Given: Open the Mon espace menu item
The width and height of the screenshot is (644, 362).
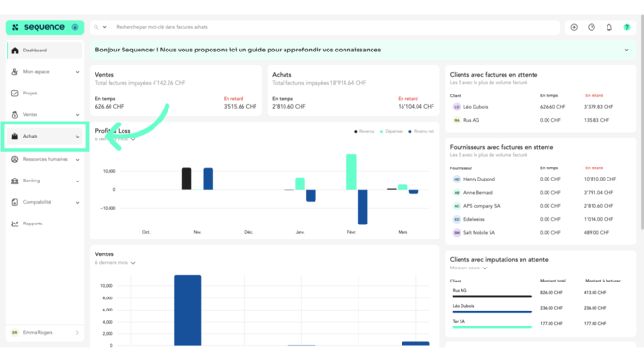Looking at the screenshot, I should [45, 72].
